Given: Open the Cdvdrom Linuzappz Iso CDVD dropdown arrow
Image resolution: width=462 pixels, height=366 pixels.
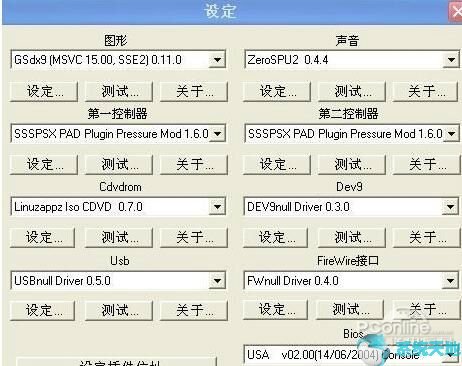Looking at the screenshot, I should pyautogui.click(x=217, y=207).
